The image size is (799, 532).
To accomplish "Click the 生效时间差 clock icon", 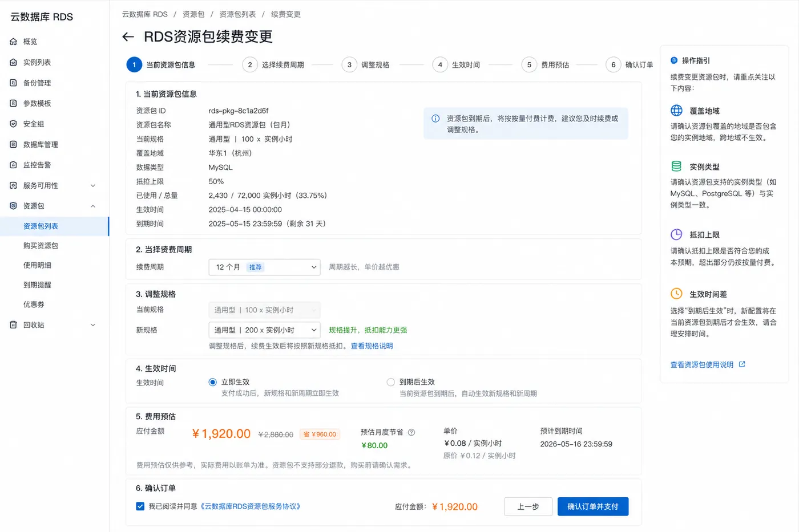I will point(676,294).
